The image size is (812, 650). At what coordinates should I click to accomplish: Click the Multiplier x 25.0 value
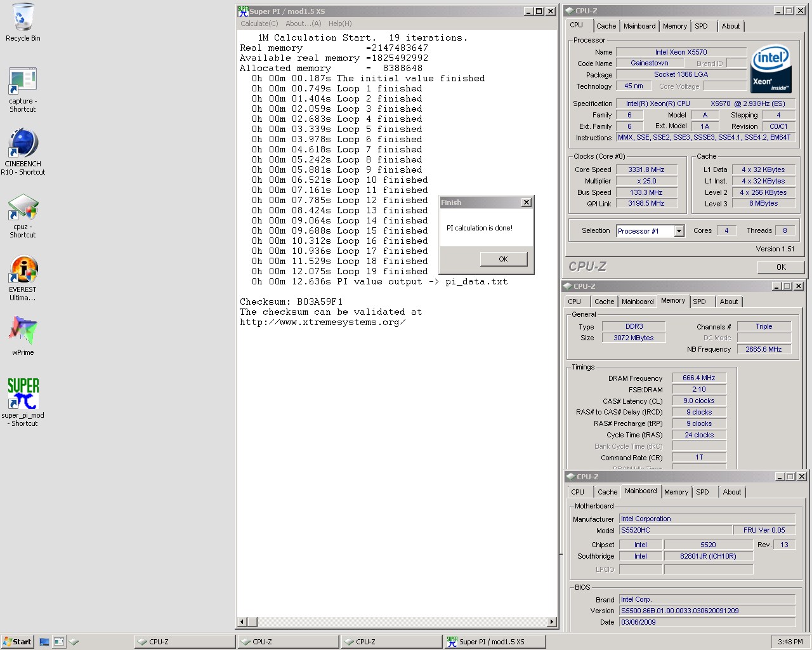(x=646, y=181)
